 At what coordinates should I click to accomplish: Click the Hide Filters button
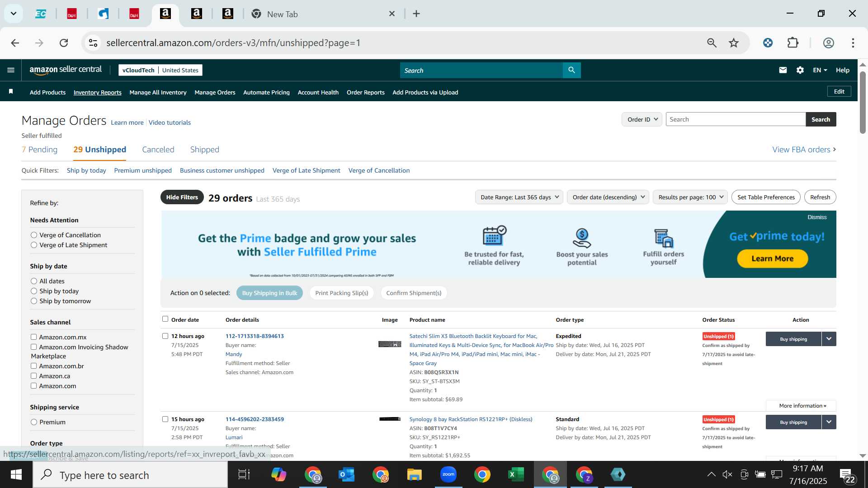coord(182,197)
